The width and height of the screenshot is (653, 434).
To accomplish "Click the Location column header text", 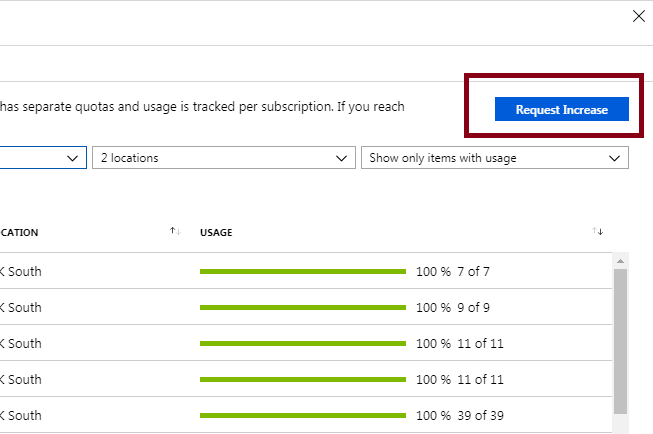I will [x=20, y=233].
